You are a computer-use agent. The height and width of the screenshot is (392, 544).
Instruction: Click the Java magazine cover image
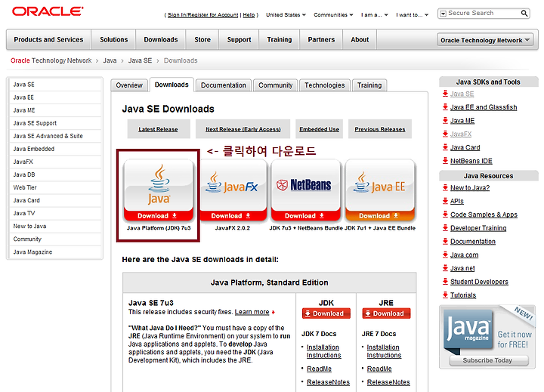pos(468,329)
